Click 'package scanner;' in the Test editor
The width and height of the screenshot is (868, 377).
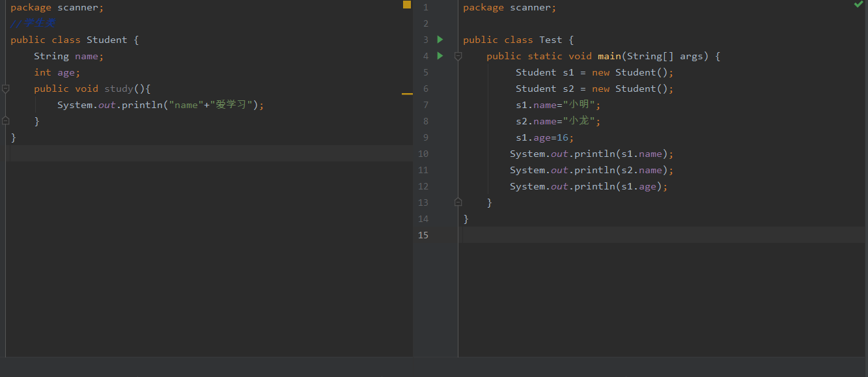pos(510,7)
